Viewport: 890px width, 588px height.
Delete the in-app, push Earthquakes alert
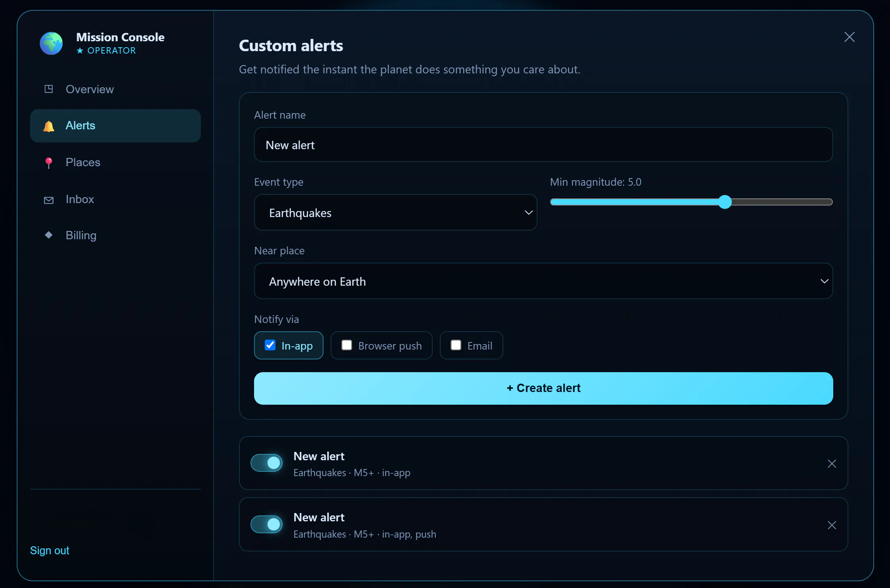832,525
